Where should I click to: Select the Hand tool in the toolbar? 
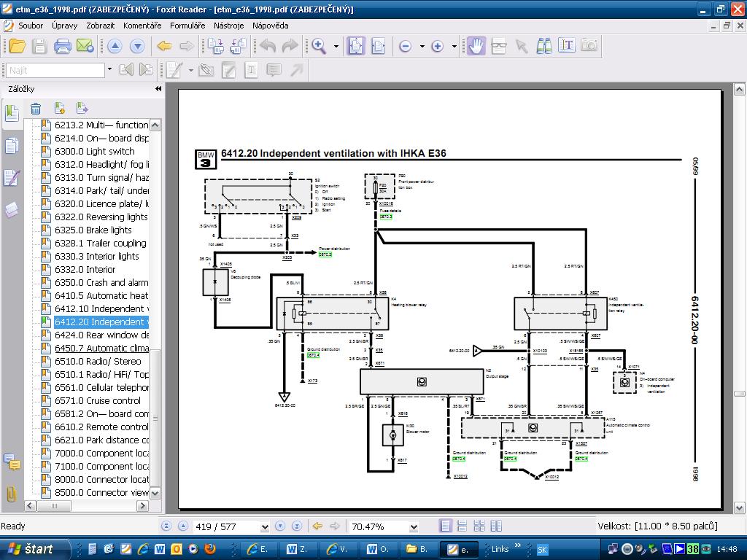point(476,46)
